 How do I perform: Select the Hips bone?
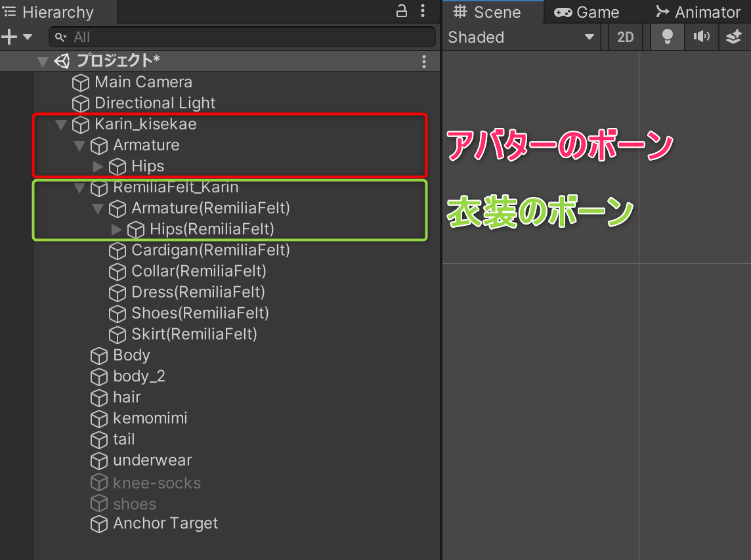coord(148,166)
